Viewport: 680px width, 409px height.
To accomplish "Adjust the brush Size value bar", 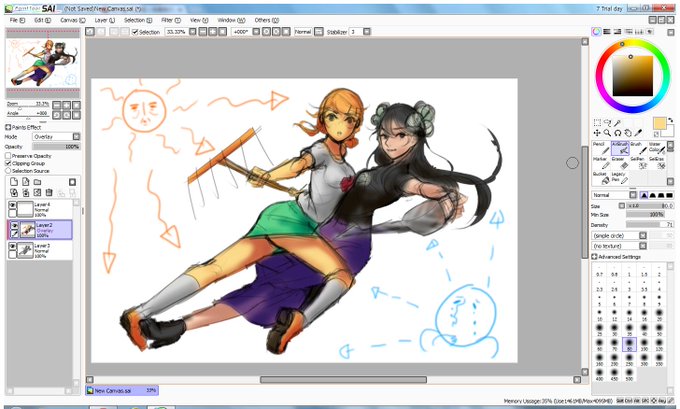I will pos(650,206).
